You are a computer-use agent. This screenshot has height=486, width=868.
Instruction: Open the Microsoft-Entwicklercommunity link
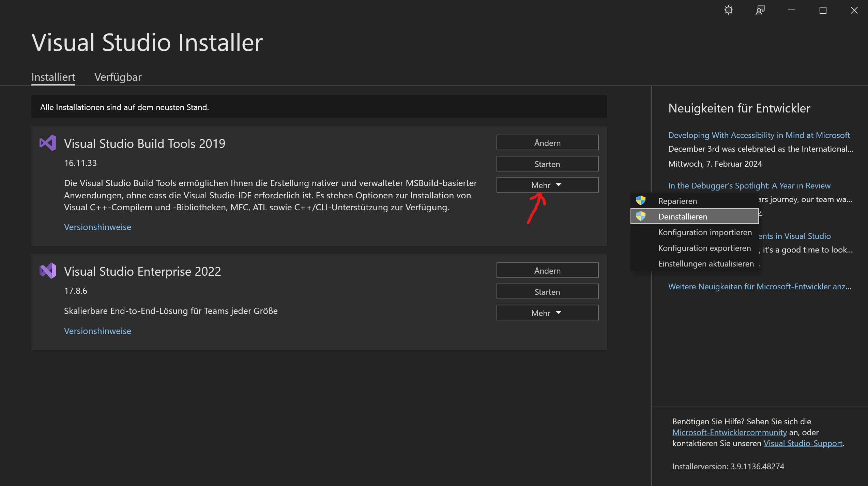pos(730,432)
